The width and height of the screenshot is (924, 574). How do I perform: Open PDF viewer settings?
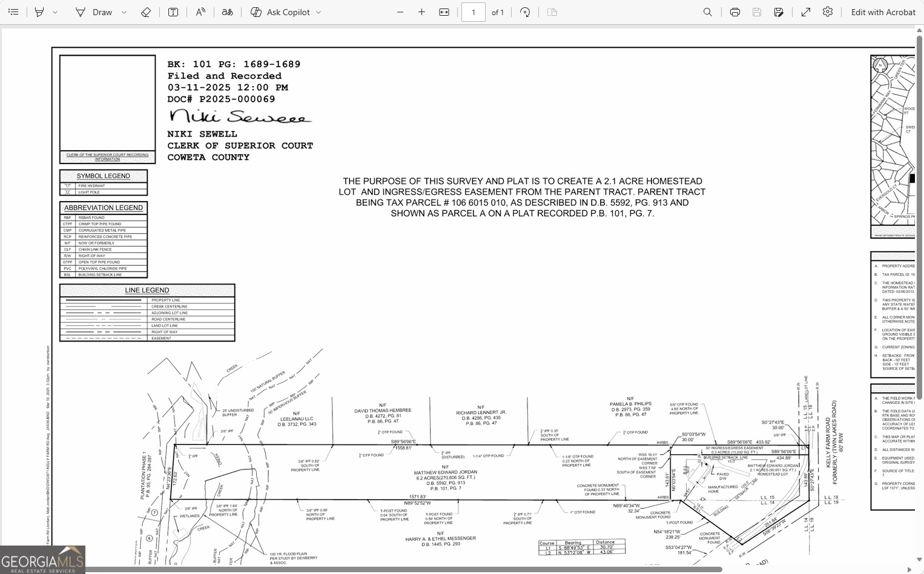(828, 12)
